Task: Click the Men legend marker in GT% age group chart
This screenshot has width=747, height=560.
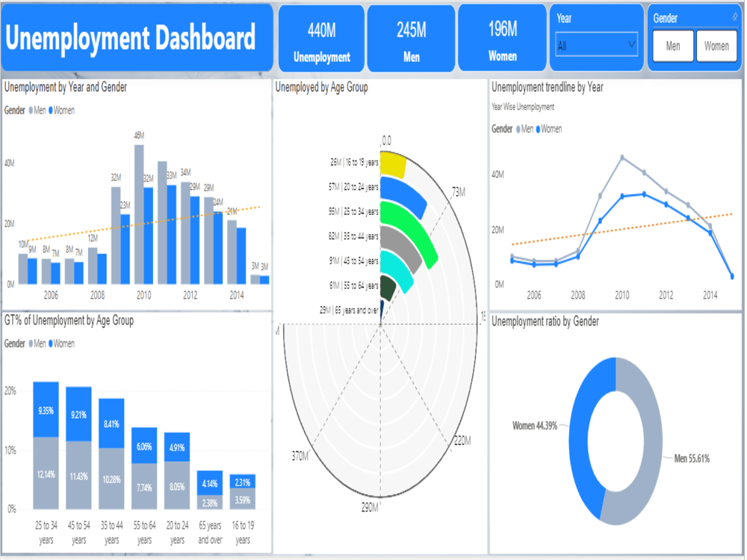Action: (31, 343)
